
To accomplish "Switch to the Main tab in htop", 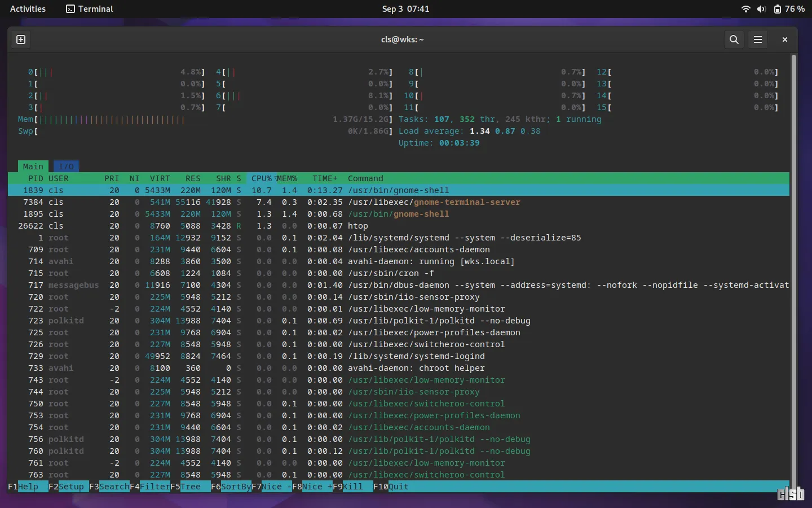I will tap(33, 167).
